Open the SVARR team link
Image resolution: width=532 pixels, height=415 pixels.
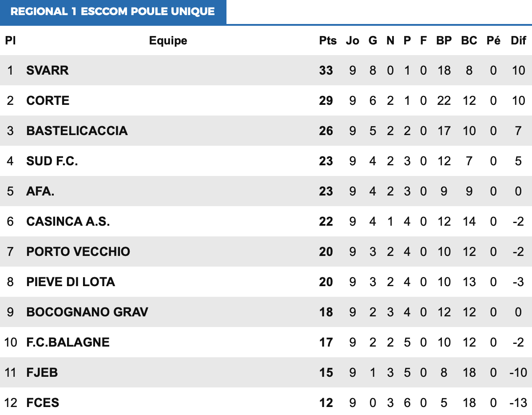48,70
